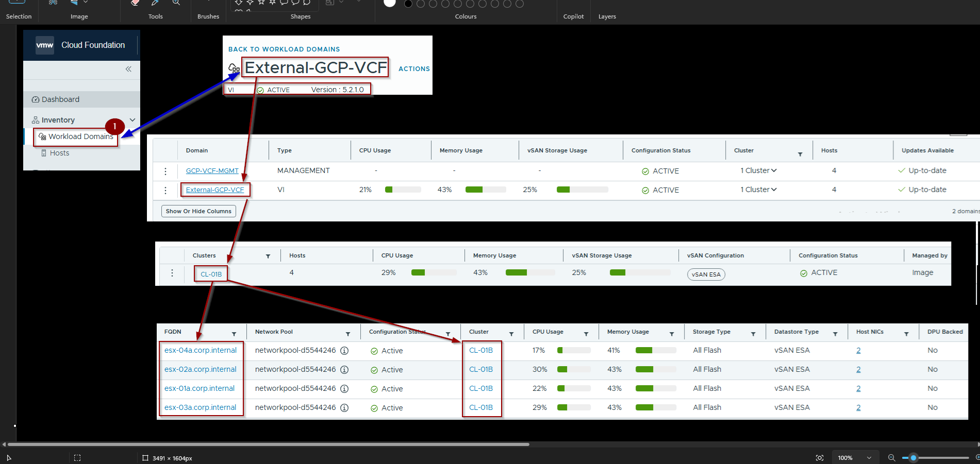Open the 100% zoom level dropdown
This screenshot has width=980, height=464.
(x=869, y=458)
